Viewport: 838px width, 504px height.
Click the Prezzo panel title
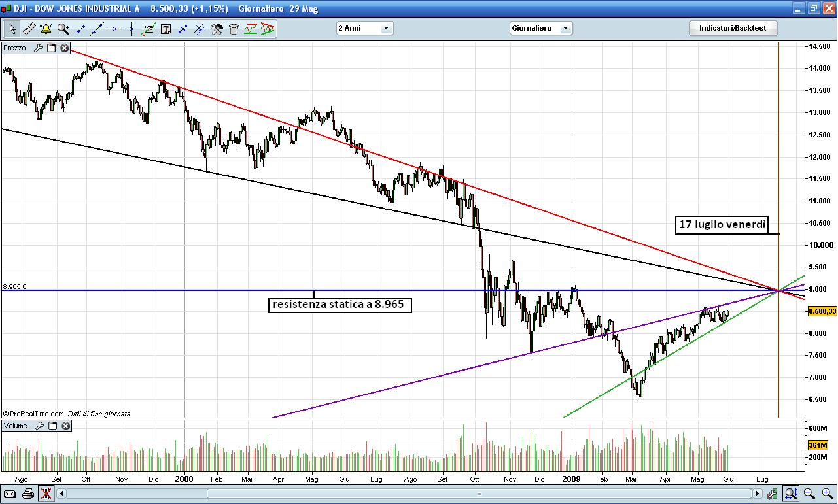coord(14,48)
